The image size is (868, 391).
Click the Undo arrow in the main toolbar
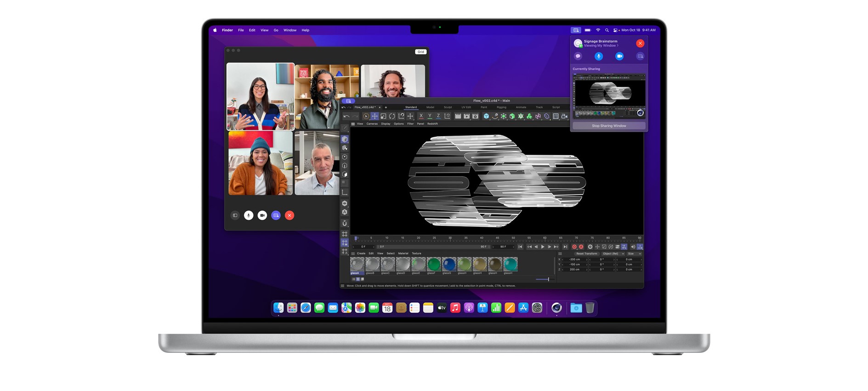tap(346, 116)
